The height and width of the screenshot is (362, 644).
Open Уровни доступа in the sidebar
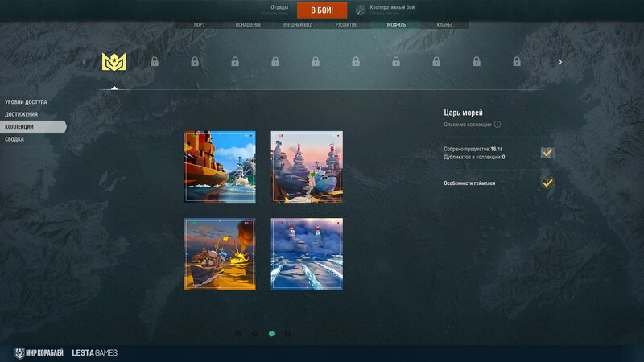click(x=26, y=102)
